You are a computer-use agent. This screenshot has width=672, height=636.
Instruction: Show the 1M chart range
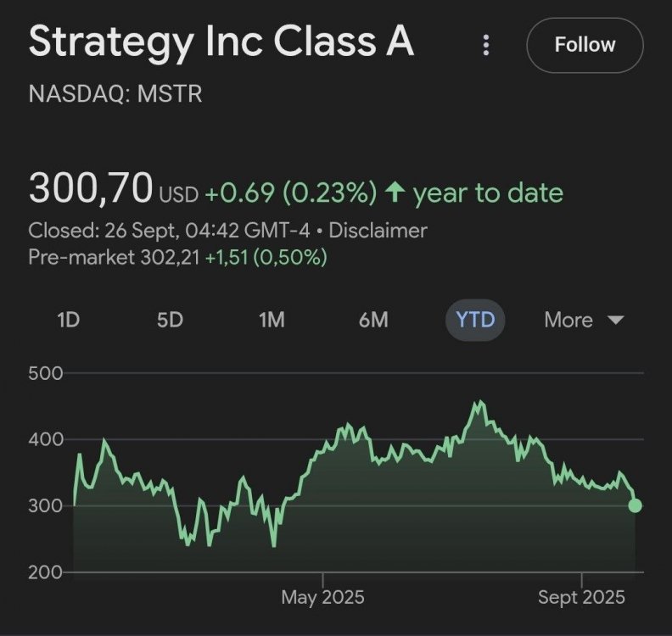pos(272,320)
